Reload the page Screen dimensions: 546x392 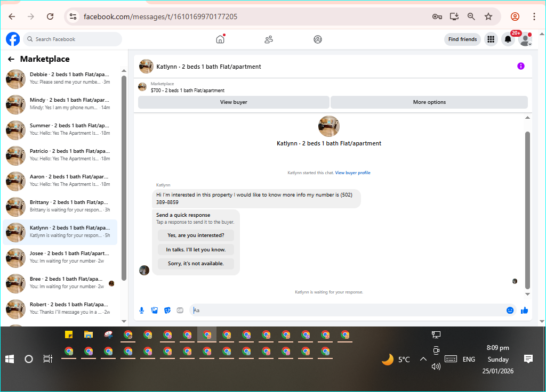(50, 17)
